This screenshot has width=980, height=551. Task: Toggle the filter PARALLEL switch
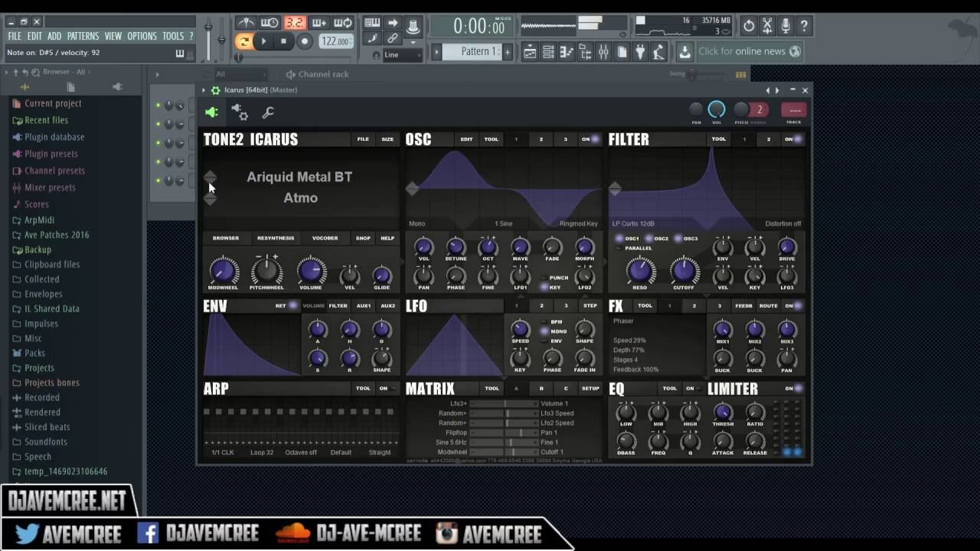(619, 248)
